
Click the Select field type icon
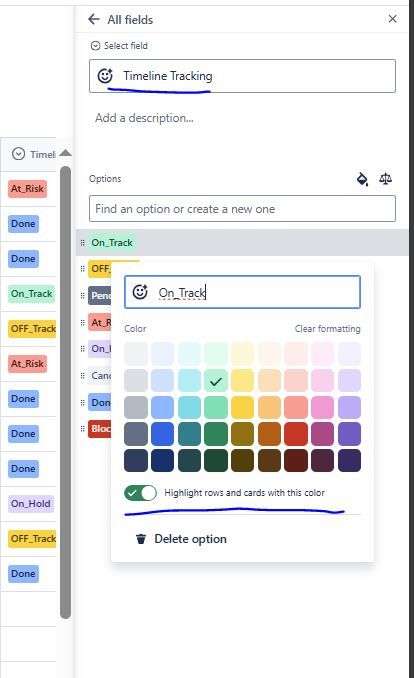[x=95, y=46]
